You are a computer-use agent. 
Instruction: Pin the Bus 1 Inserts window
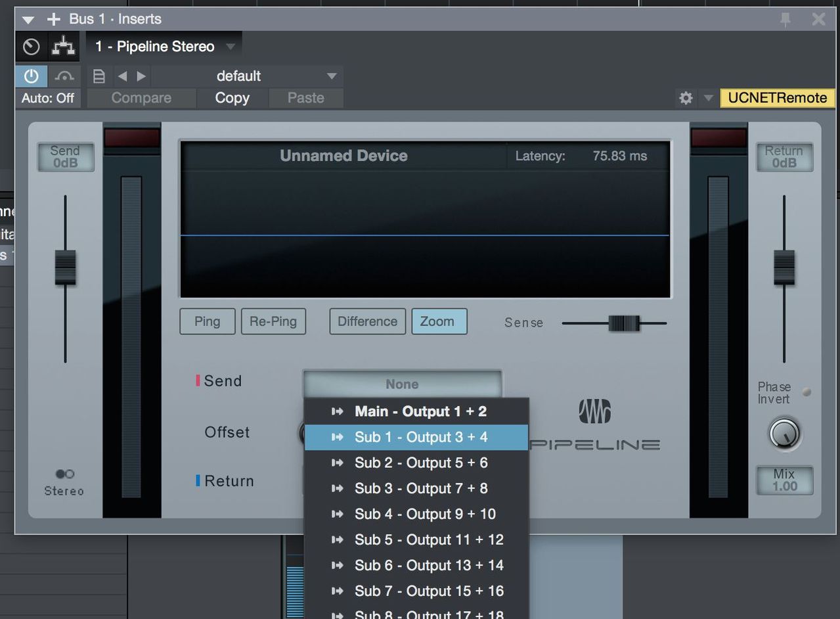pos(785,20)
